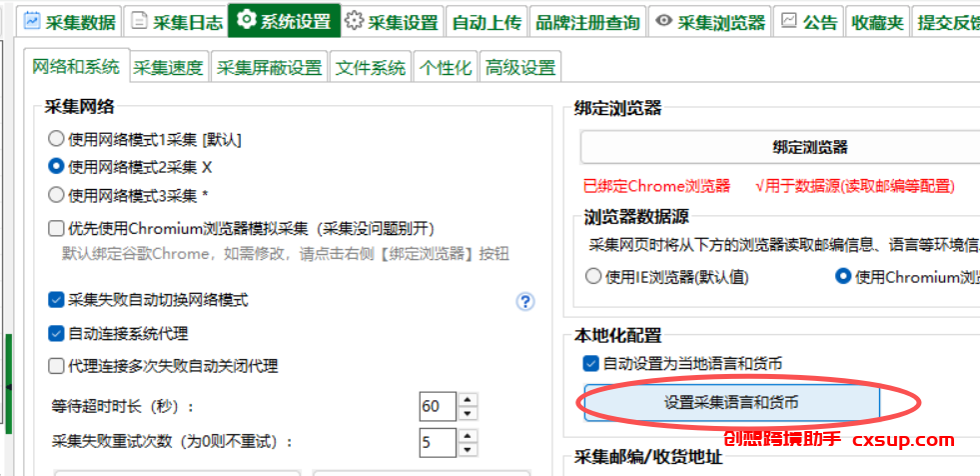
Task: Click the 系统设置 gear icon
Action: [246, 21]
